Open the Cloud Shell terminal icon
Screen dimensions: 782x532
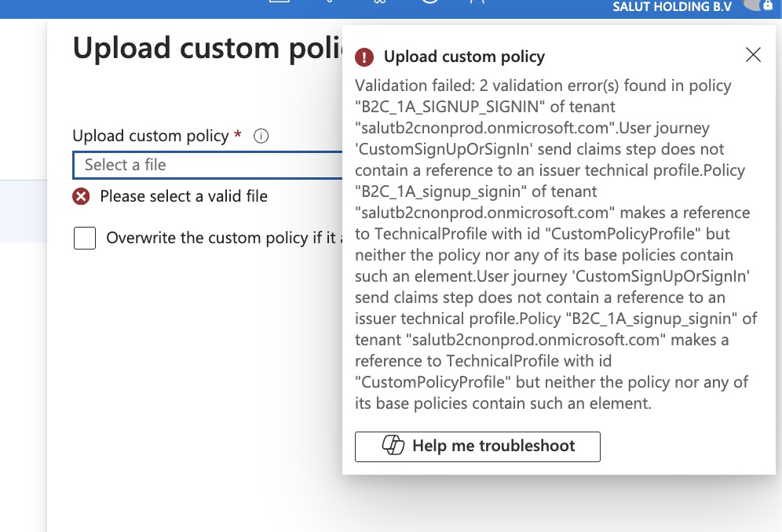pyautogui.click(x=279, y=2)
